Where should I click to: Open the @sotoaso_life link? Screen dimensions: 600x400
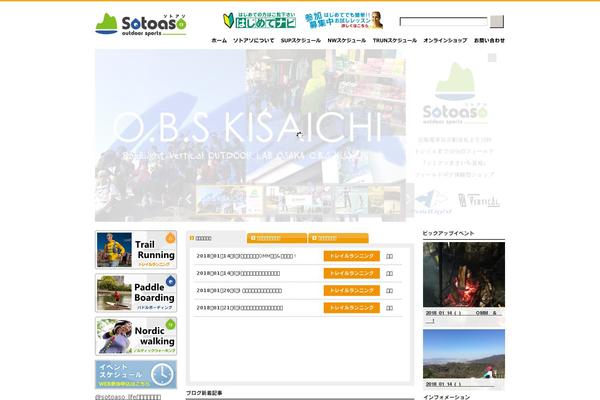(x=128, y=397)
